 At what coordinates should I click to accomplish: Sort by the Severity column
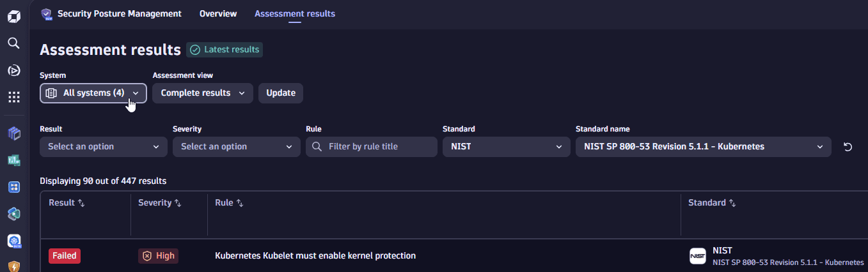[x=178, y=203]
